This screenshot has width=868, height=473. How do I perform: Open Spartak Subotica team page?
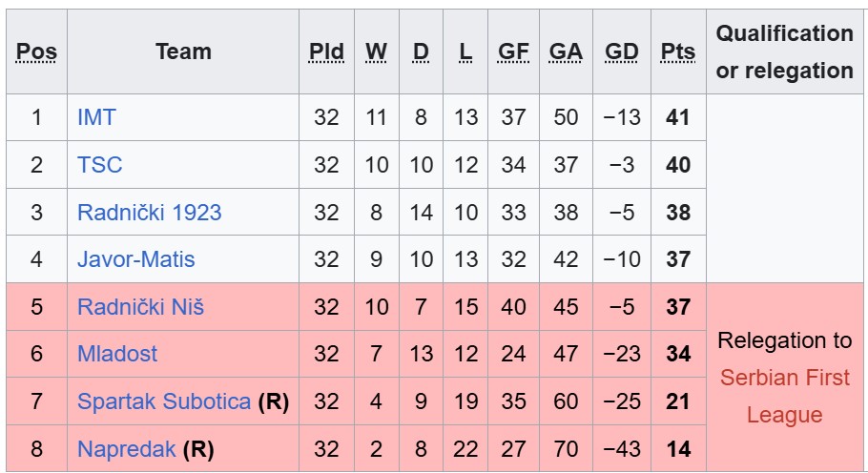(x=164, y=401)
